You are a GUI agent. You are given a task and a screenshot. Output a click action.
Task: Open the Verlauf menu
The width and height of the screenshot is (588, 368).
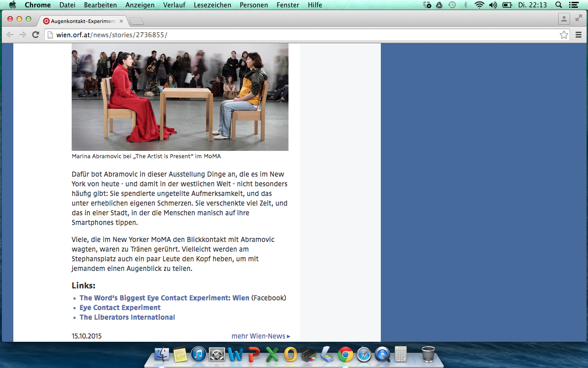coord(174,5)
